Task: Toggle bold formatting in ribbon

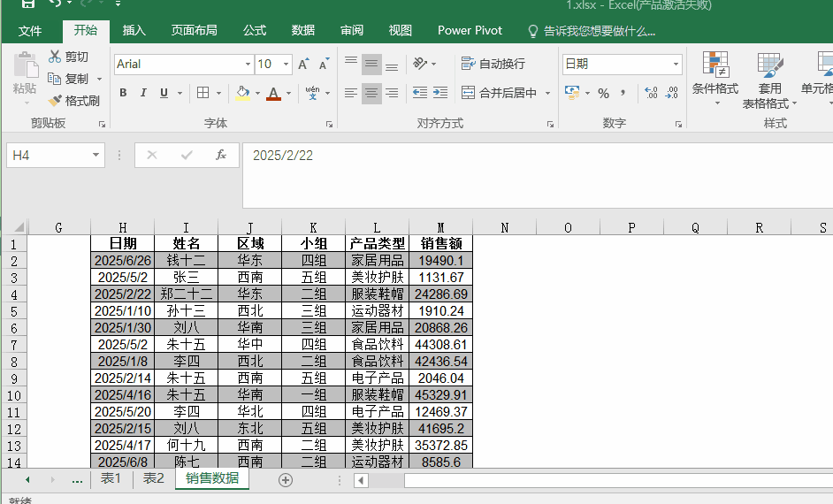Action: (x=123, y=93)
